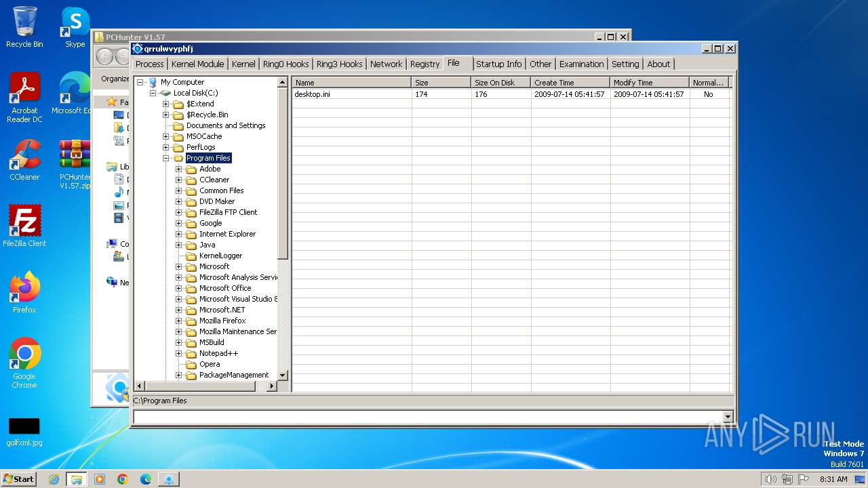The width and height of the screenshot is (868, 488).
Task: Open Windows Media Player from the taskbar
Action: [100, 479]
